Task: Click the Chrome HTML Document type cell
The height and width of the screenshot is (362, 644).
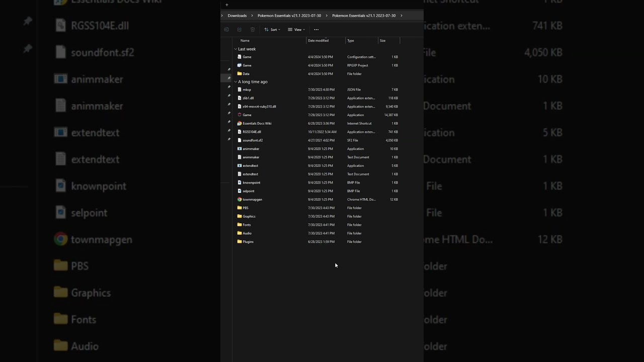Action: (361, 200)
